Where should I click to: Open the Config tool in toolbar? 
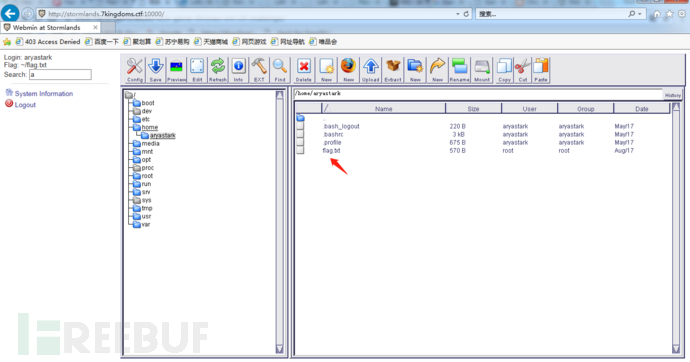tap(134, 70)
